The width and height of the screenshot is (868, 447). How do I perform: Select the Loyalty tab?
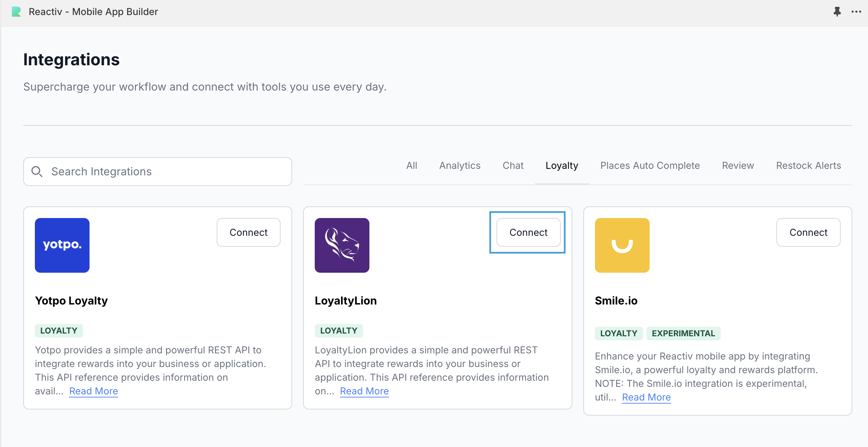pos(562,166)
